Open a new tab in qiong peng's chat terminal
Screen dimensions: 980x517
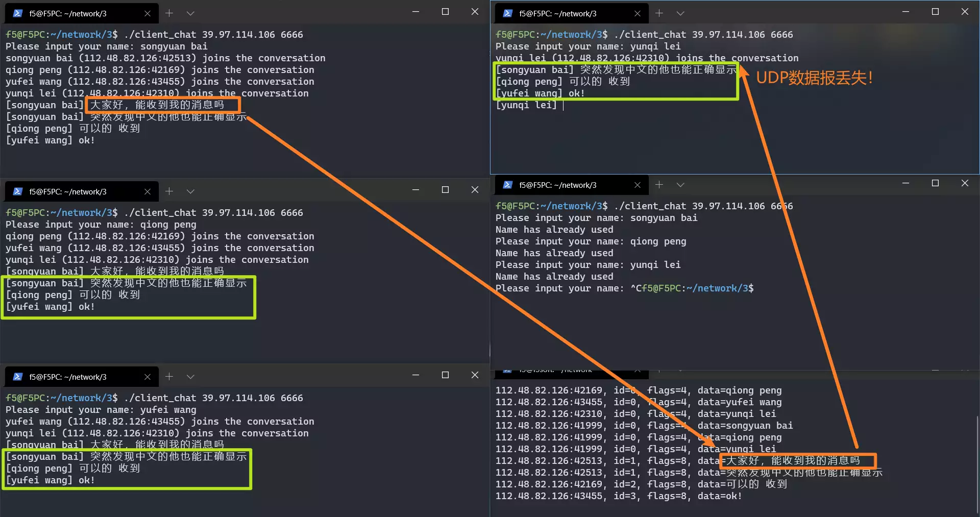[169, 191]
